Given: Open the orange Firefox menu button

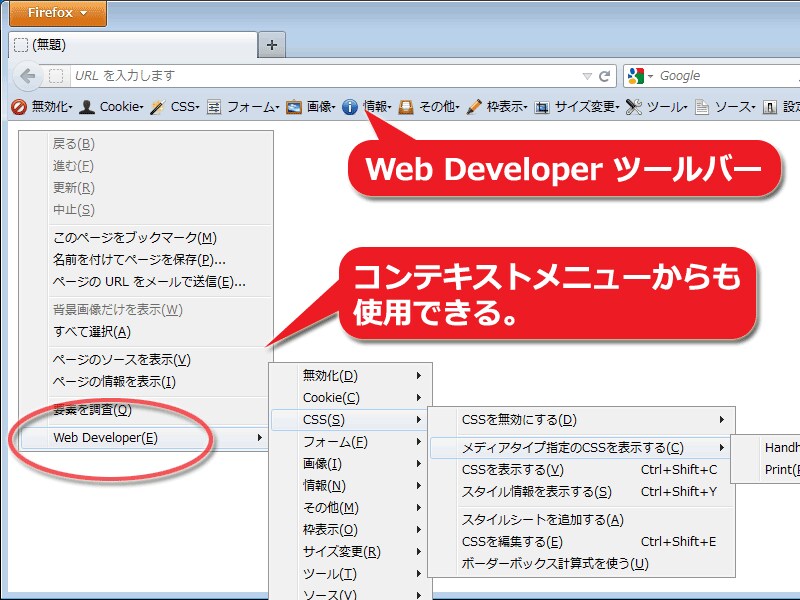Looking at the screenshot, I should pyautogui.click(x=52, y=13).
